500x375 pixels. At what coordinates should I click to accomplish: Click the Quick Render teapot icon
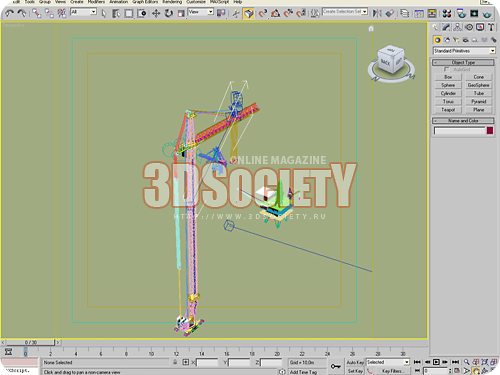[x=487, y=14]
